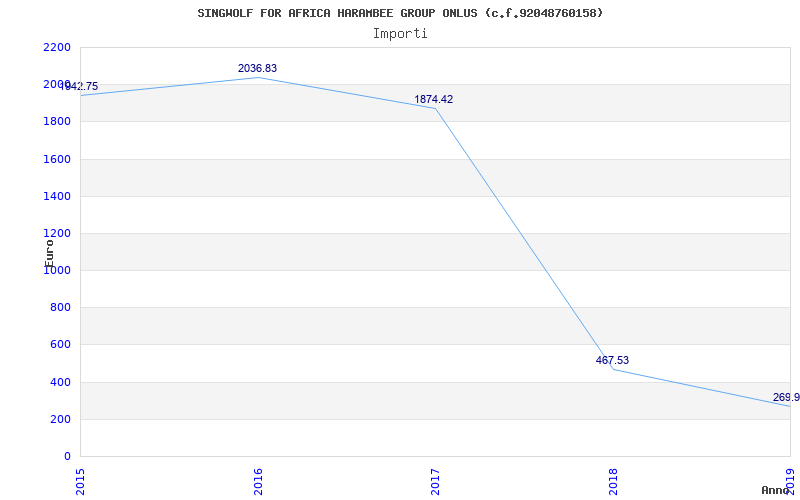Viewport: 800px width, 500px height.
Task: Click the Euro axis title
Action: coord(49,254)
